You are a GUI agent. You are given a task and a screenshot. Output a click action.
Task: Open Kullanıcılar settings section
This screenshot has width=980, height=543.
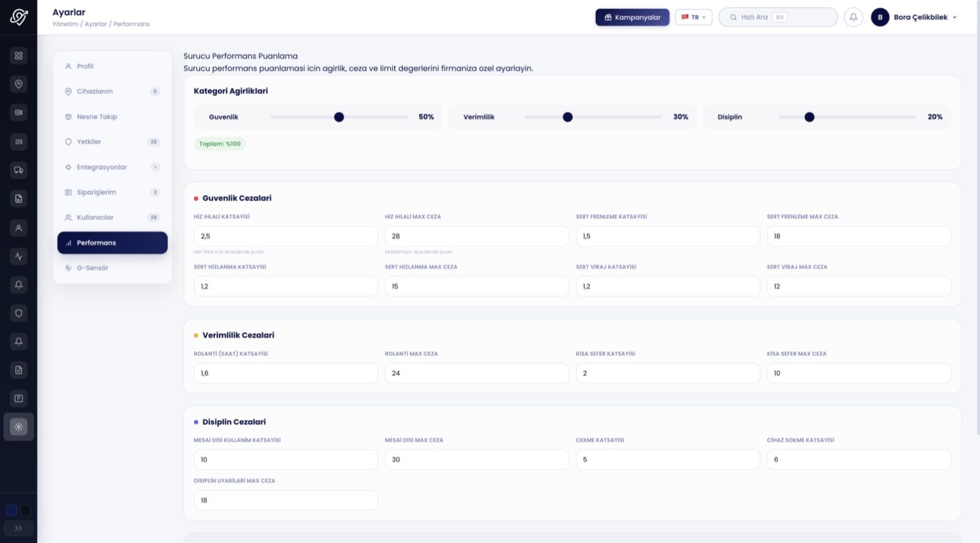point(112,217)
